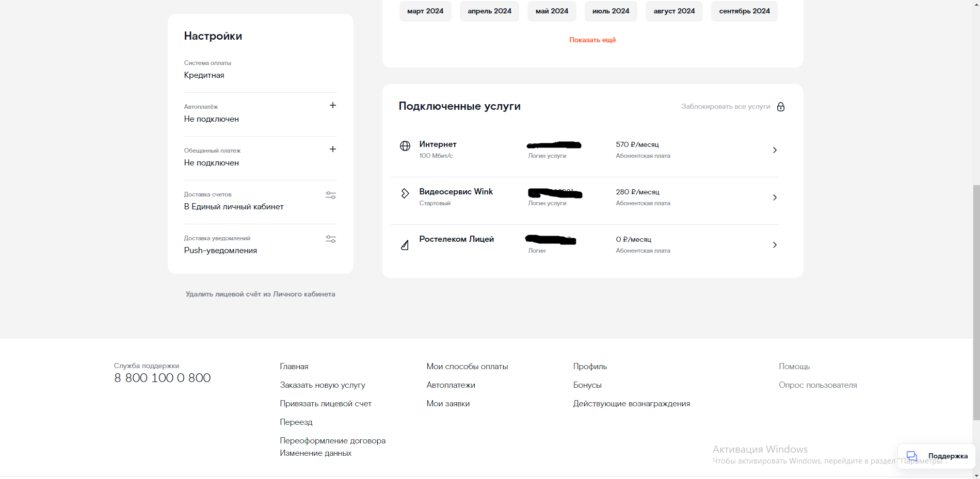Image resolution: width=980 pixels, height=479 pixels.
Task: Click Интернет service name
Action: coord(438,144)
